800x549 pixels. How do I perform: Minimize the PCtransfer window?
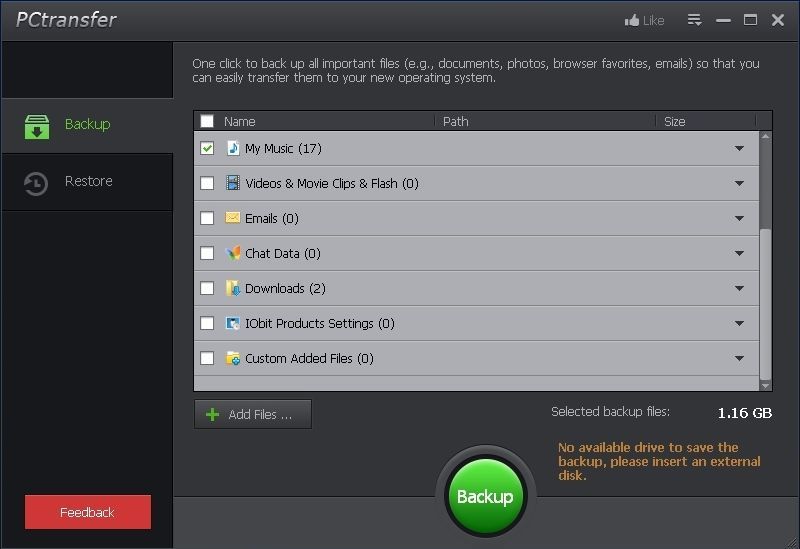point(723,20)
